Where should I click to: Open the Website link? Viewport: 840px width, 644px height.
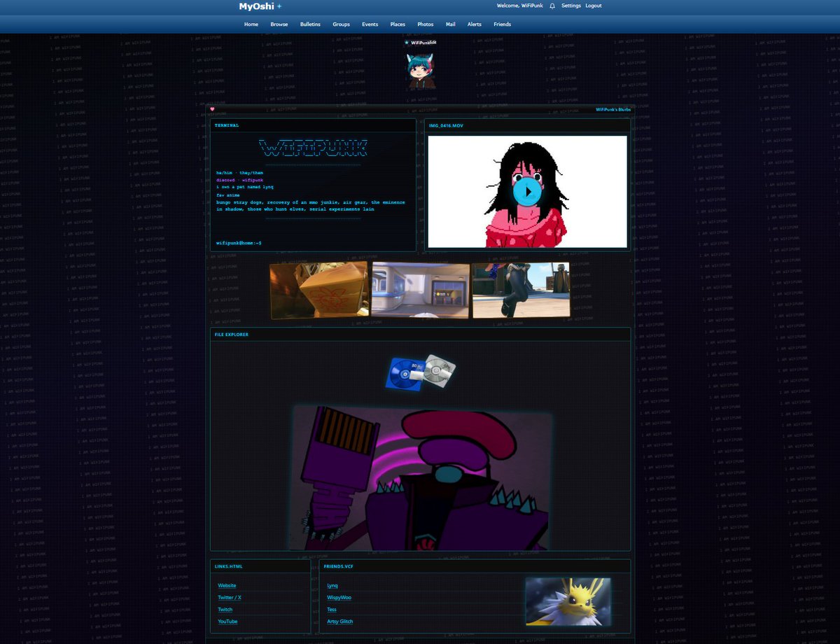(227, 586)
